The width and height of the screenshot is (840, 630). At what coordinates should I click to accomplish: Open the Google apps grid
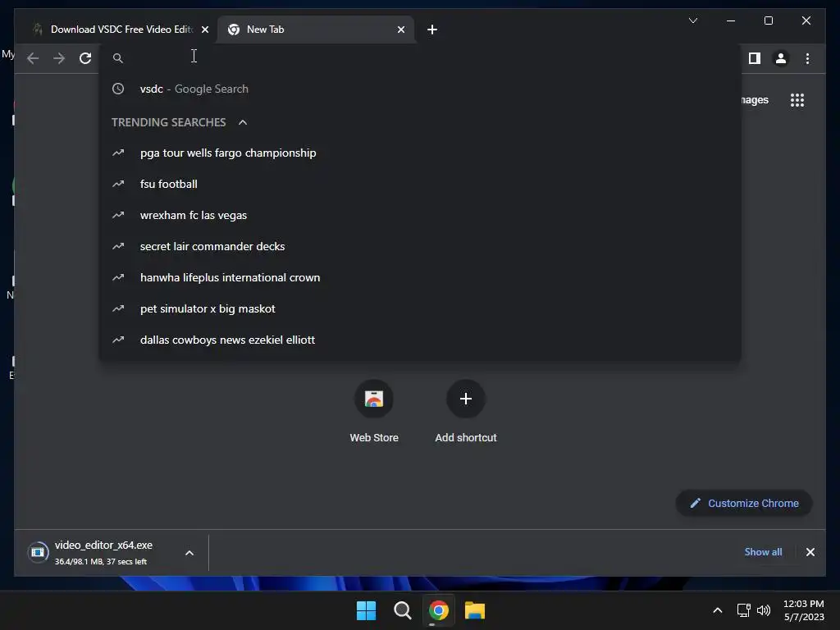click(x=797, y=100)
